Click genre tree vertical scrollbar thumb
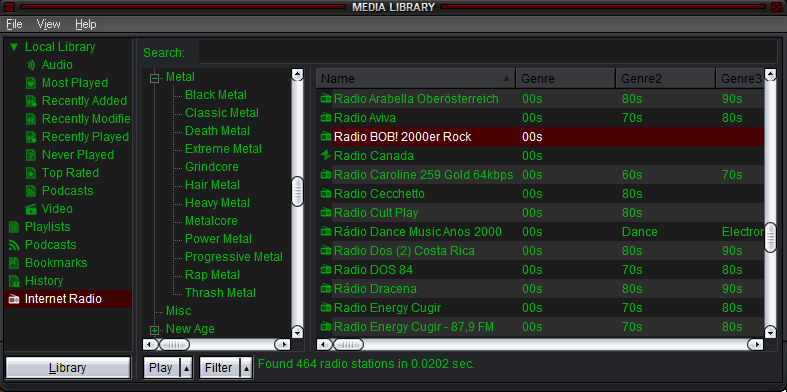787x392 pixels. pos(298,191)
